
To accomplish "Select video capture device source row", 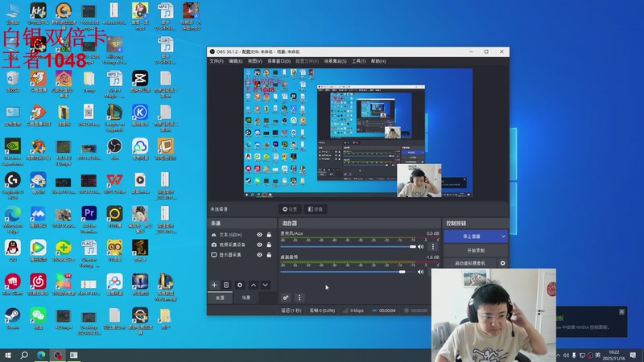I will pos(242,245).
